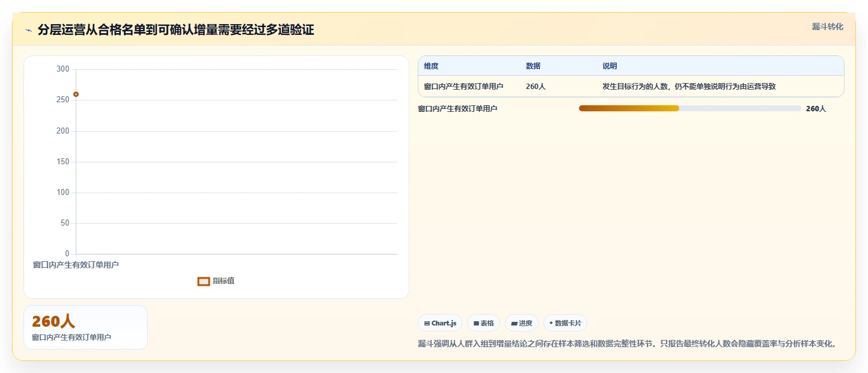
Task: Click the header title 分层运营从合格名单
Action: [176, 30]
